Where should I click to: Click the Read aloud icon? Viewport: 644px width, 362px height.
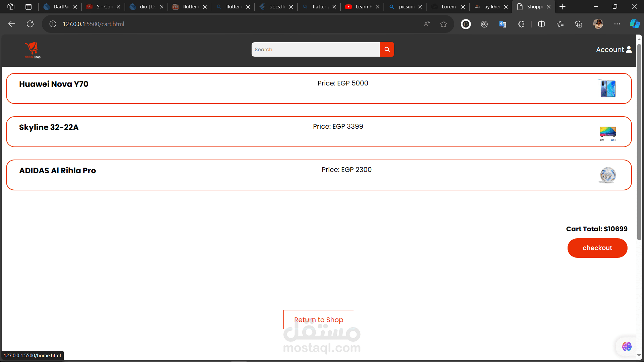tap(427, 24)
